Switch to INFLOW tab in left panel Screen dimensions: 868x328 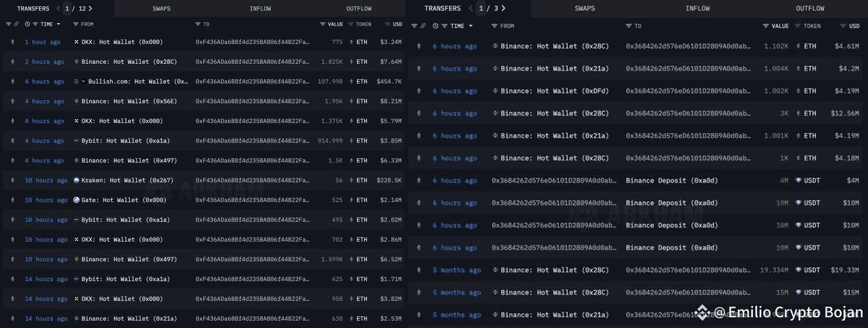coord(260,8)
